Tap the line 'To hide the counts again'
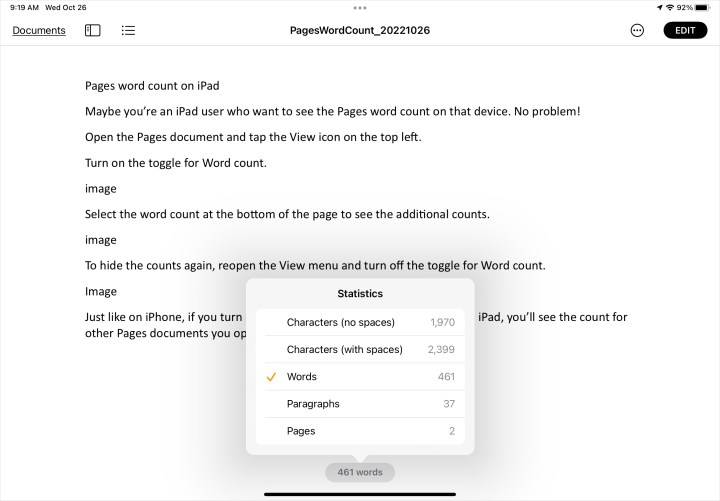 coord(315,266)
